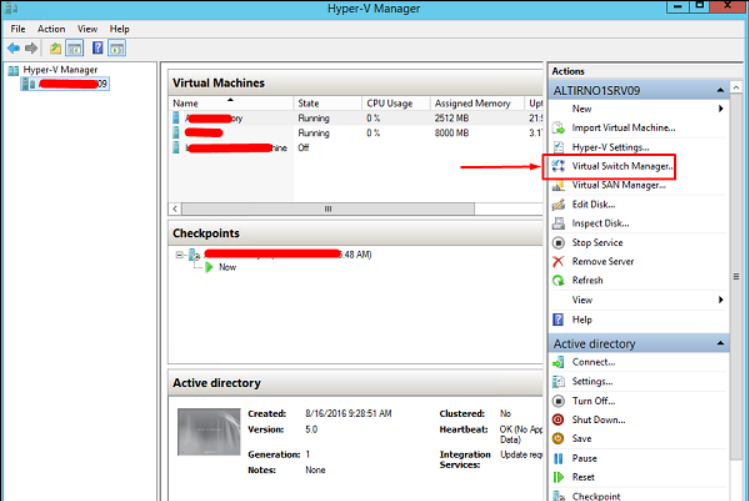Click the blue Help toolbar icon
This screenshot has width=749, height=501.
(98, 48)
